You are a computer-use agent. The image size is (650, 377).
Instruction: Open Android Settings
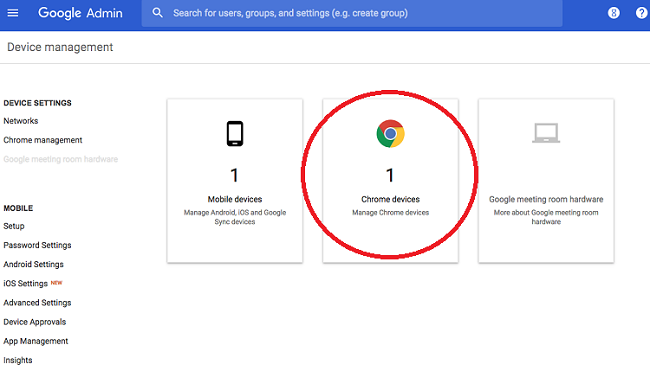tap(34, 264)
